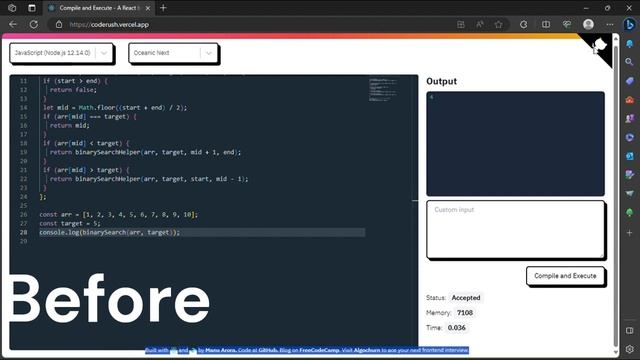Reload the page with refresh icon
640x360 pixels.
point(33,24)
